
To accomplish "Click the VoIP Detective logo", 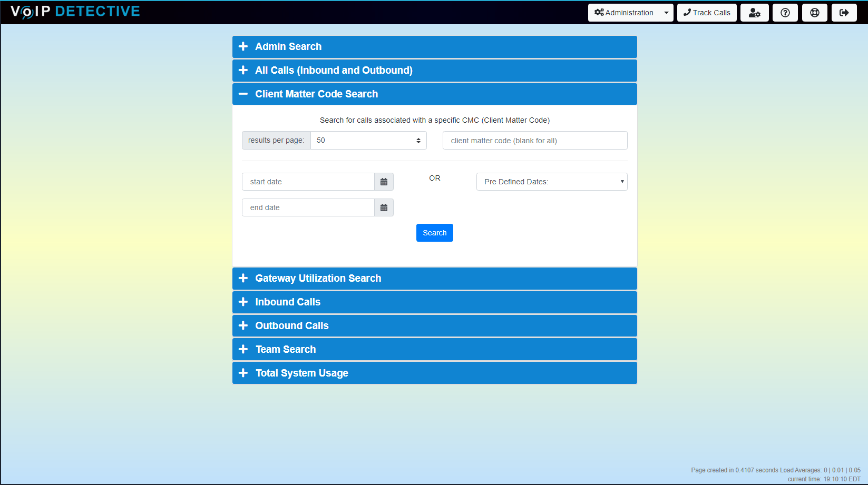I will coord(75,12).
